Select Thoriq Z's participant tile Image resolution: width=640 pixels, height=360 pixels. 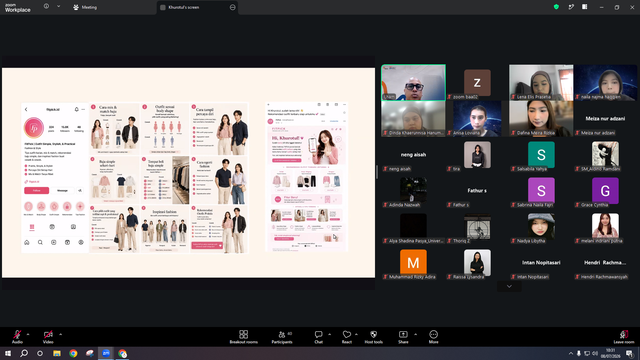(477, 227)
